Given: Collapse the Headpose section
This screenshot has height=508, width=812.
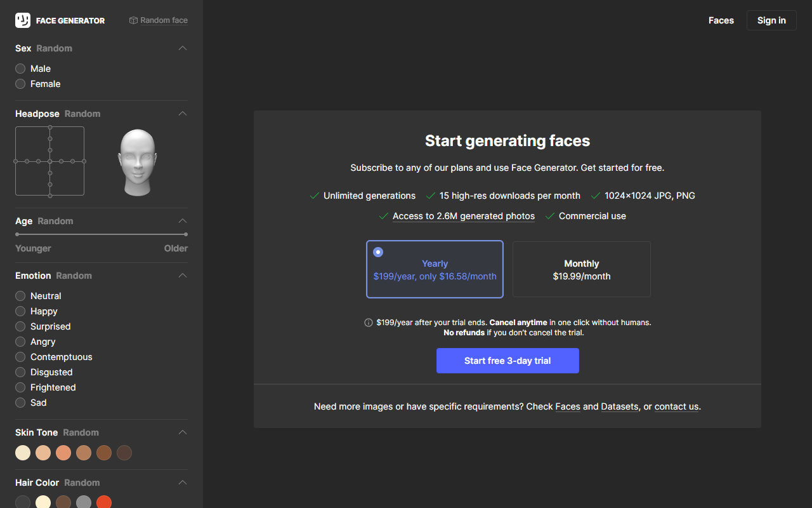Looking at the screenshot, I should [x=183, y=114].
